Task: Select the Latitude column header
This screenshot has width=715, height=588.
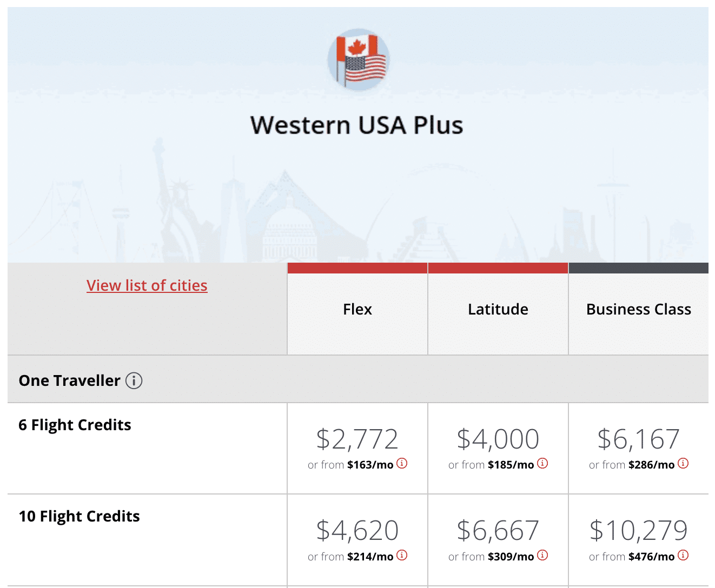Action: click(498, 309)
